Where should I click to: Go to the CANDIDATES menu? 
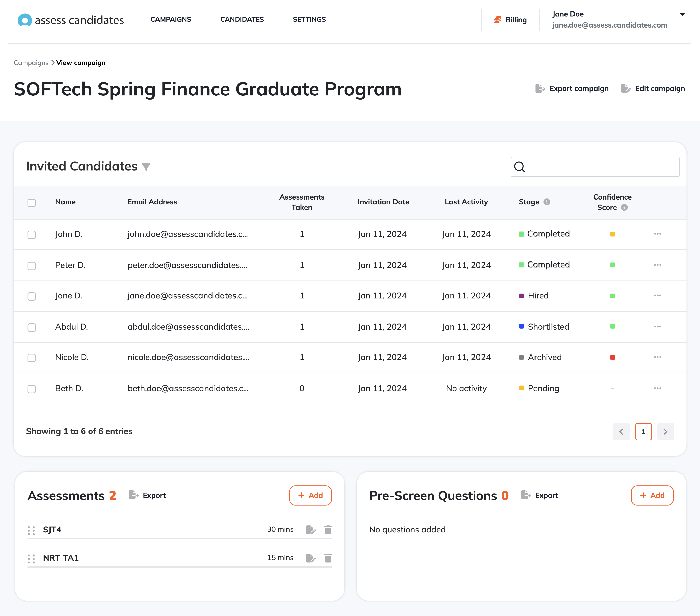[x=242, y=20]
